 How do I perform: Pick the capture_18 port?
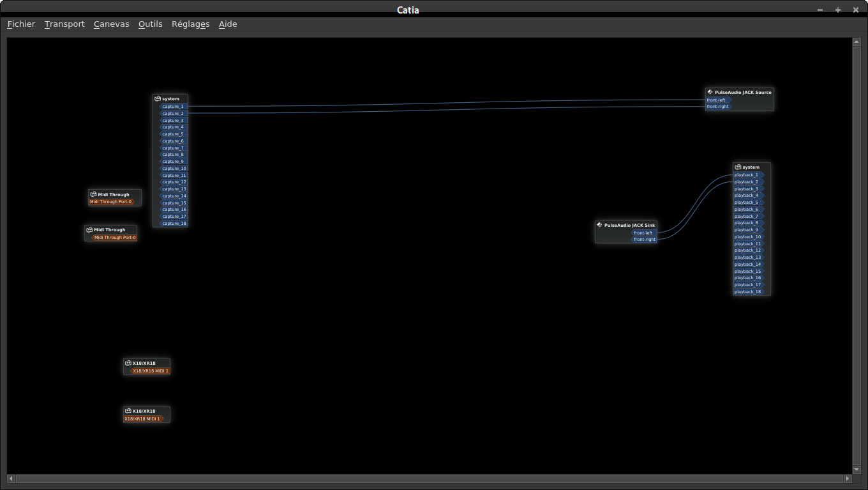pyautogui.click(x=173, y=224)
